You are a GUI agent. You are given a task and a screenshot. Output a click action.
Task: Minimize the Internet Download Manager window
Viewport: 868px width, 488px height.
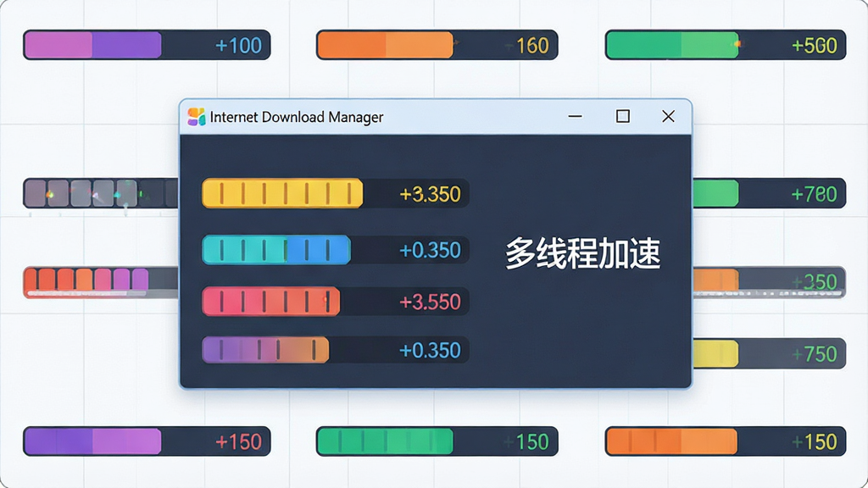tap(576, 116)
